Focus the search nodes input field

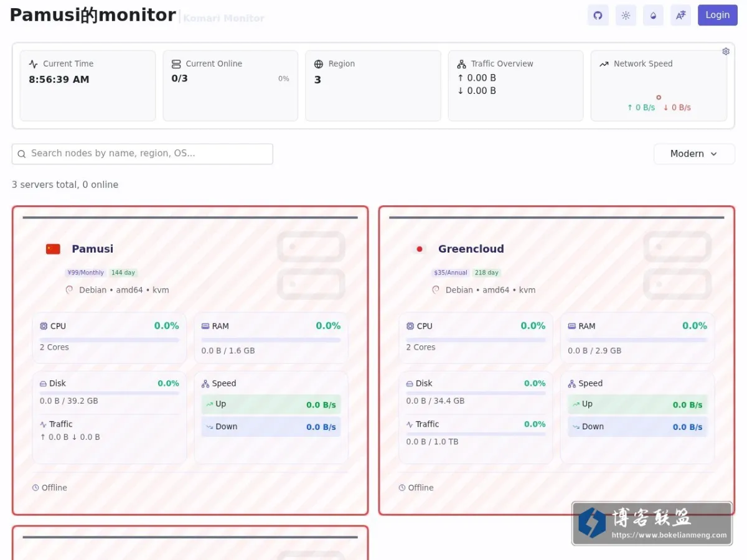[142, 154]
